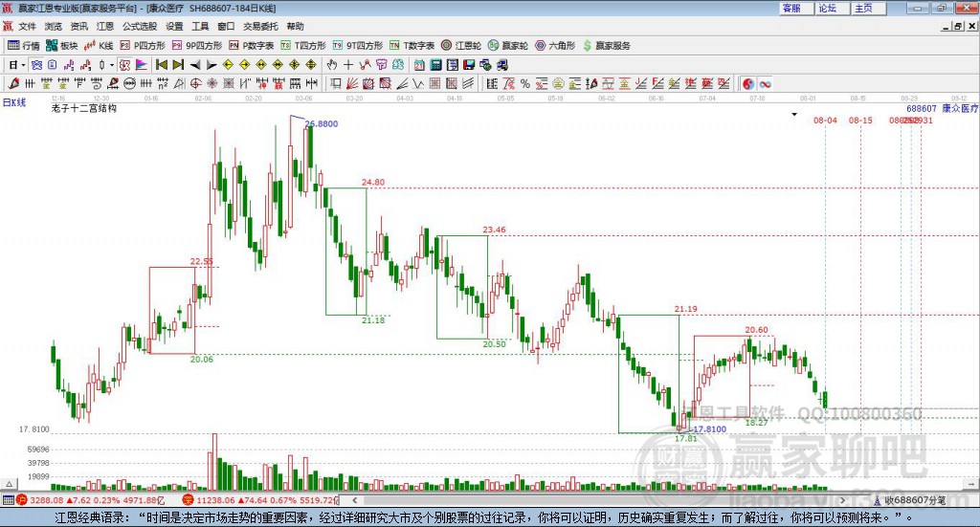Viewport: 980px width, 527px height.
Task: Toggle the infinity loop icon
Action: tap(765, 83)
